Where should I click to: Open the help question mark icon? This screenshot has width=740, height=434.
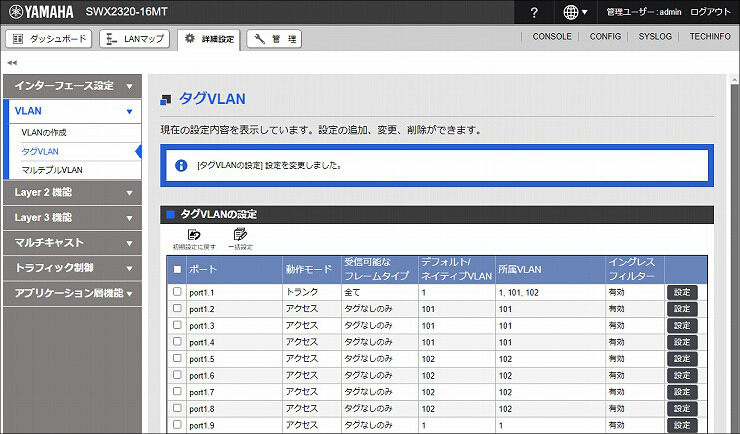pyautogui.click(x=534, y=12)
